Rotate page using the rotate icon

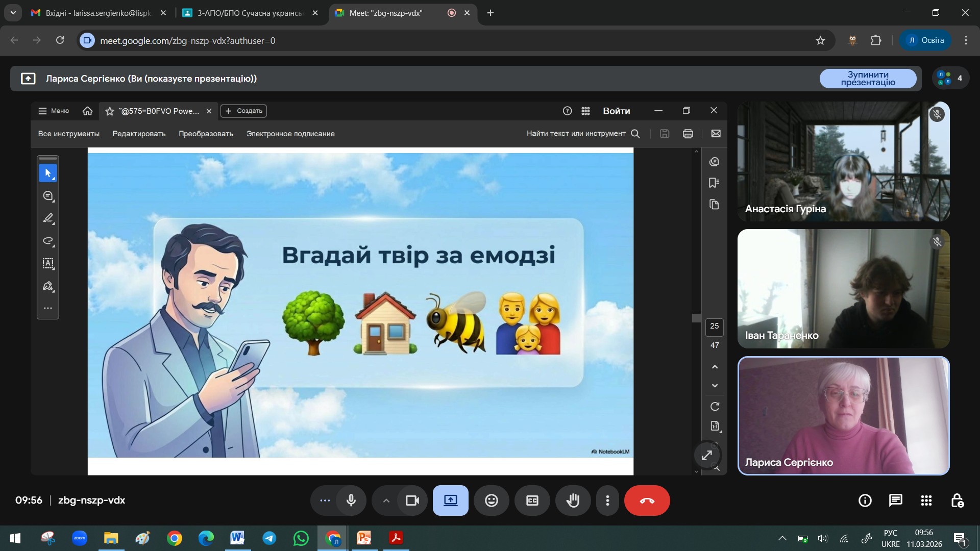point(715,407)
